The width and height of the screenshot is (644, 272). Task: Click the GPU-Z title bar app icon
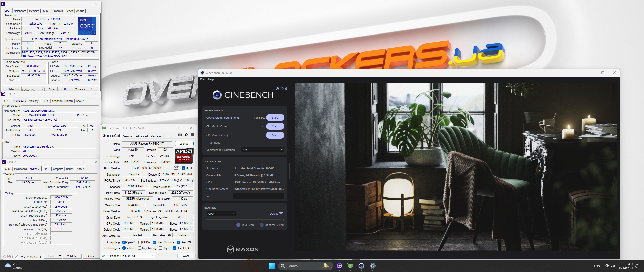[x=104, y=128]
